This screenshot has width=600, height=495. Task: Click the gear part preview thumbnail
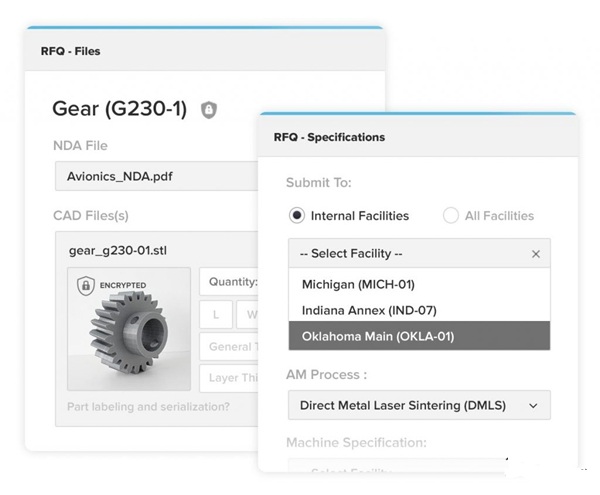(x=129, y=329)
